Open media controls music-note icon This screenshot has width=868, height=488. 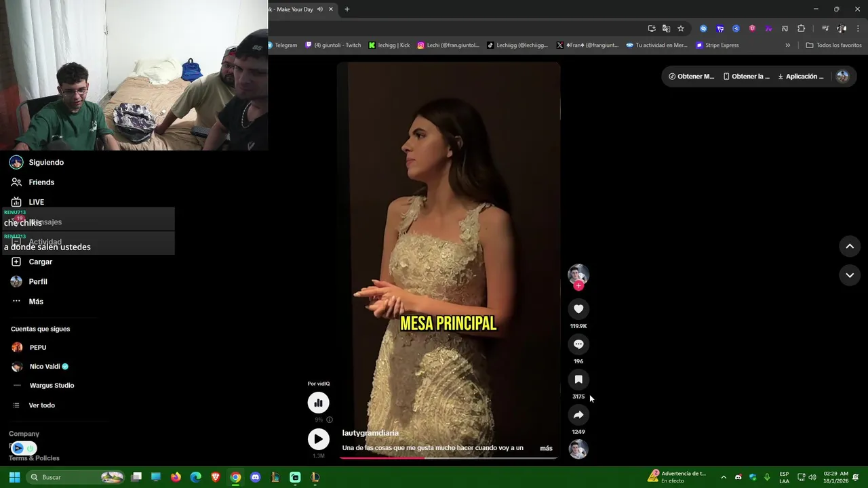(x=825, y=28)
